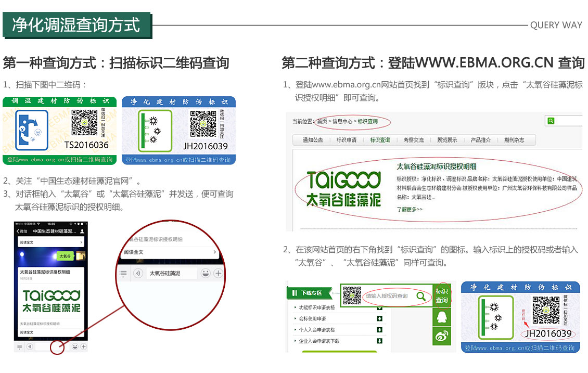Click the QQ penguin icon in the sidebar

[x=441, y=317]
